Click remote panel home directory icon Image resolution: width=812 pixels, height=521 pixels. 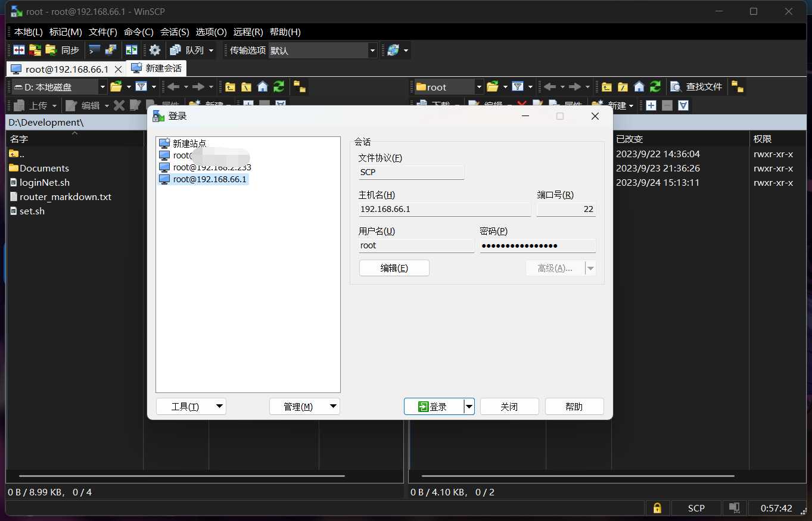pyautogui.click(x=639, y=87)
